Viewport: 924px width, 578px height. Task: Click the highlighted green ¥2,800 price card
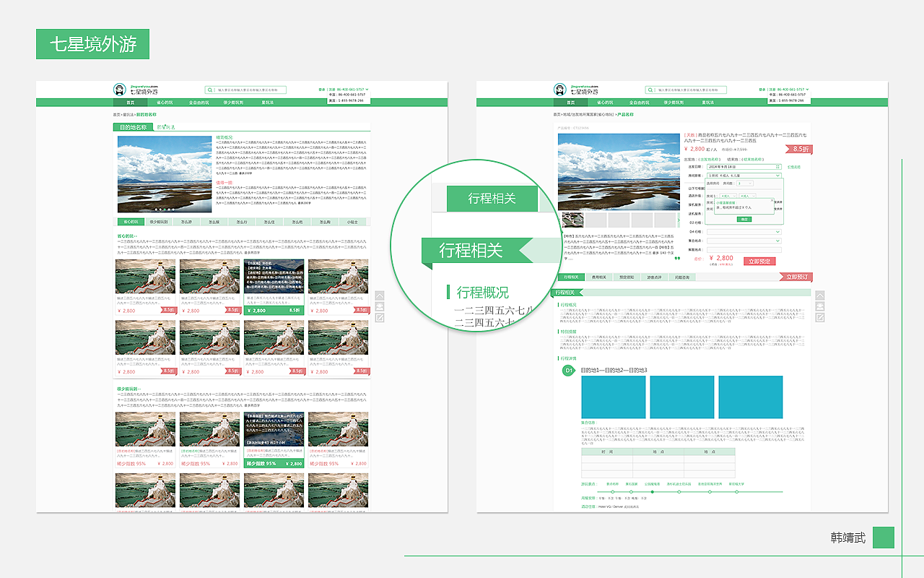274,310
